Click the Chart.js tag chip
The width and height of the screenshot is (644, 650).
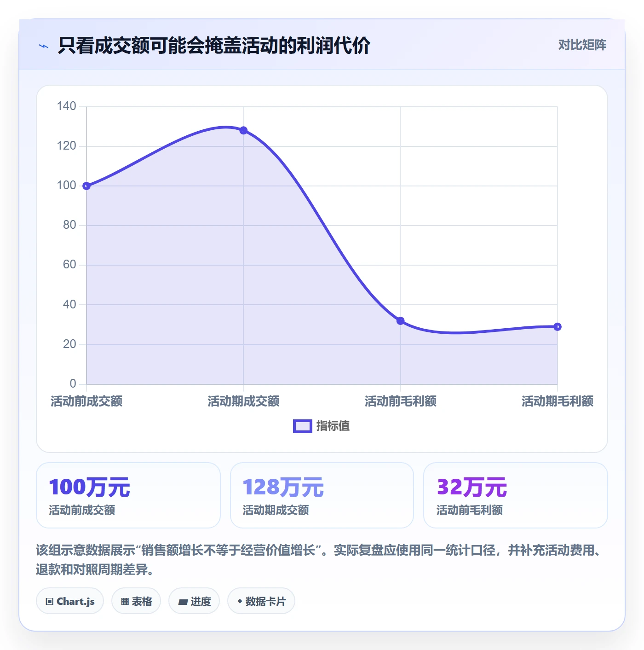(70, 601)
